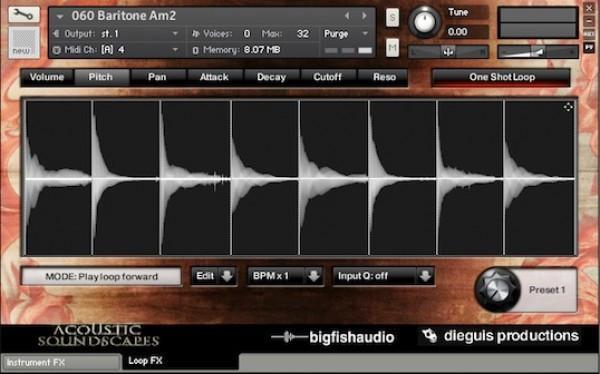Image resolution: width=600 pixels, height=374 pixels.
Task: Select the sixth waveform slice
Action: (x=403, y=178)
